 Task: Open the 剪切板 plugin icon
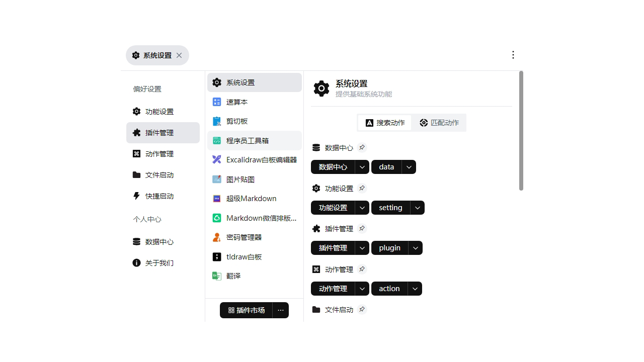coord(216,121)
